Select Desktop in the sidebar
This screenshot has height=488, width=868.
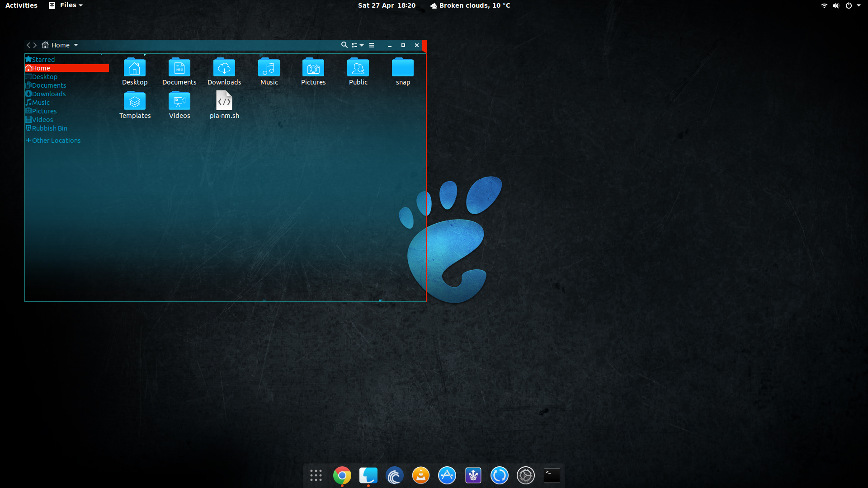pyautogui.click(x=67, y=76)
